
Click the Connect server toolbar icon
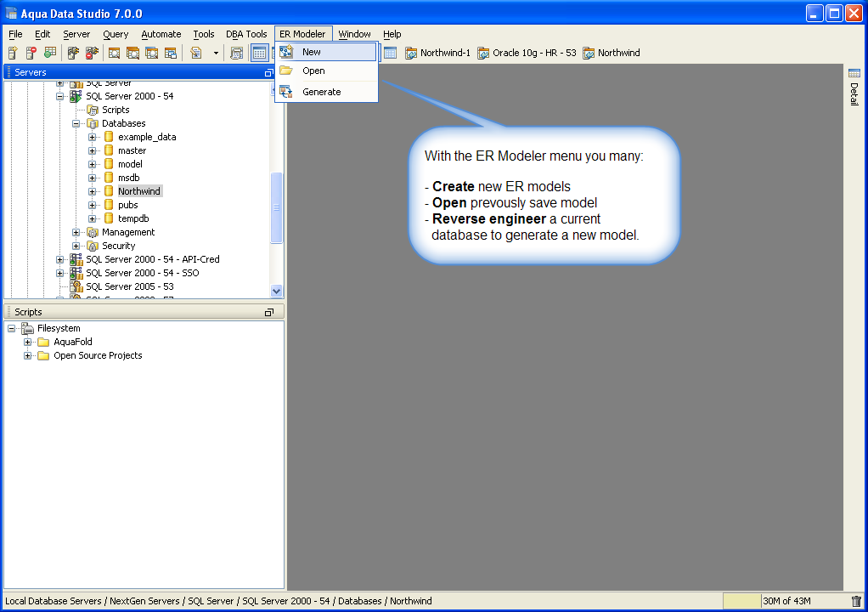click(x=73, y=53)
